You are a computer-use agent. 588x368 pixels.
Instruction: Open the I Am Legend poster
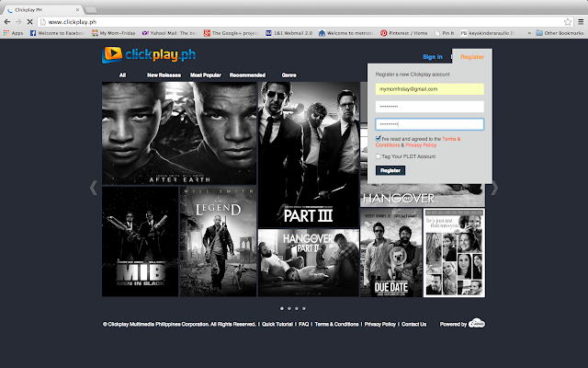[219, 241]
